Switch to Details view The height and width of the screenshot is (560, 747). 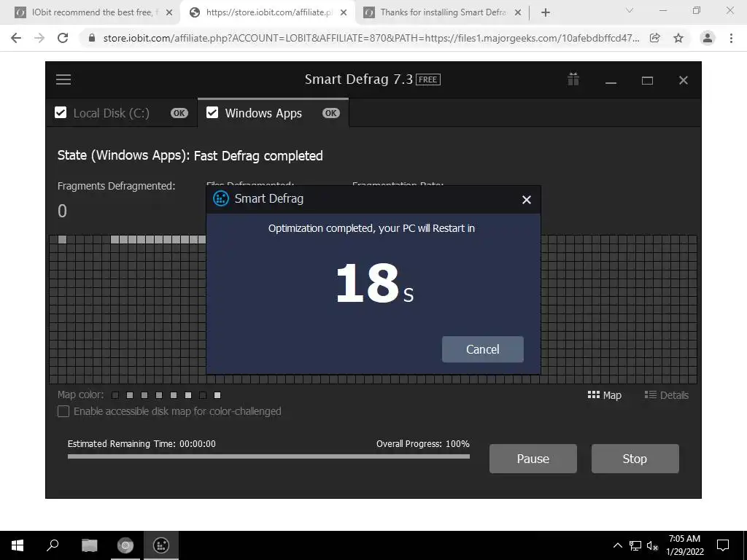(667, 394)
